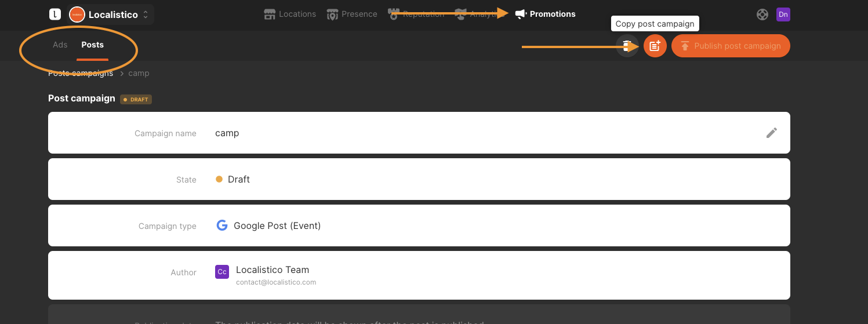Click the camp breadcrumb item
Image resolution: width=868 pixels, height=324 pixels.
[139, 73]
